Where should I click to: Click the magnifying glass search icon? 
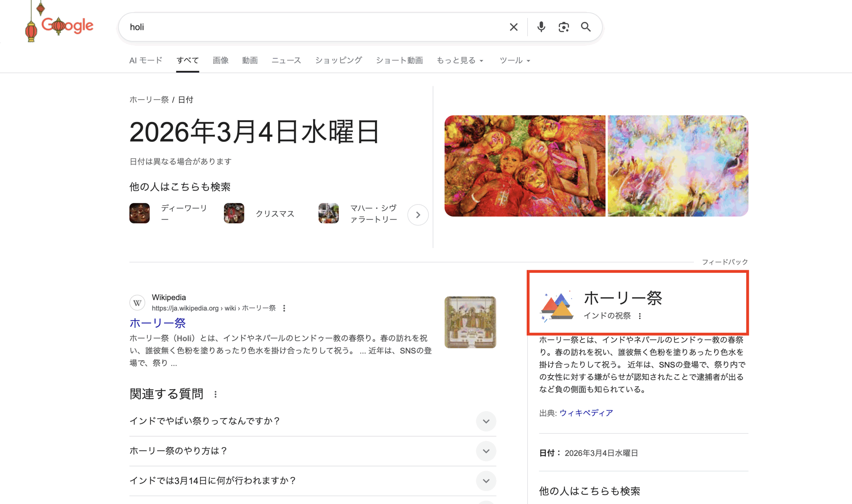point(586,27)
